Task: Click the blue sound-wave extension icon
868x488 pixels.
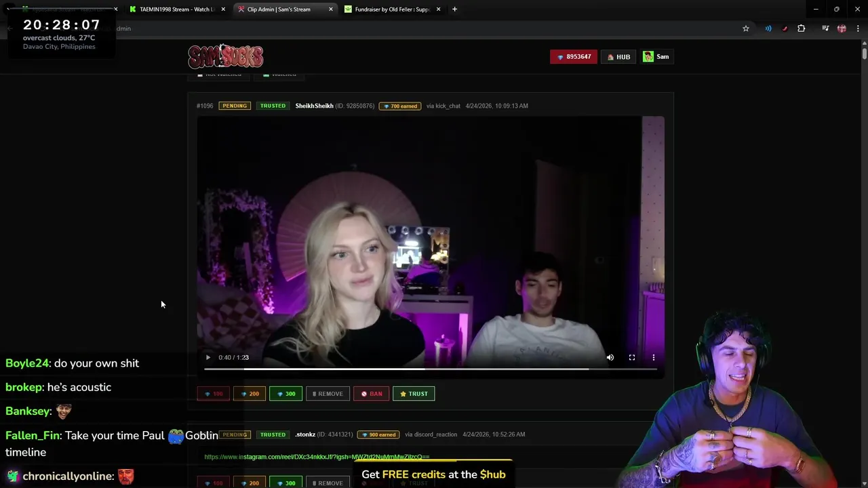Action: pyautogui.click(x=768, y=28)
